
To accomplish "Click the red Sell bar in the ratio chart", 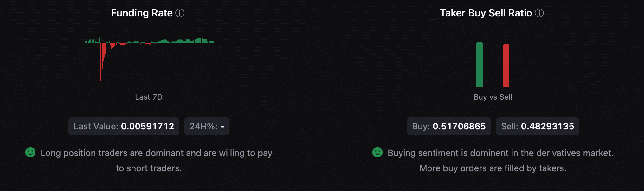I will point(506,66).
